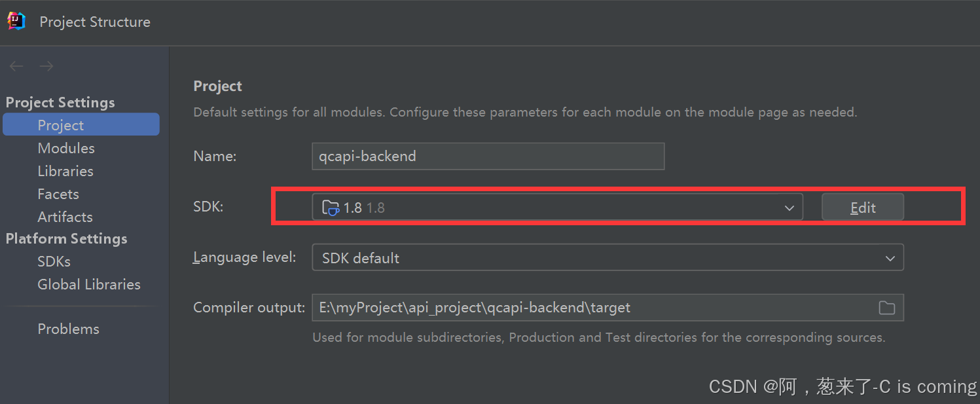
Task: Select Global Libraries item
Action: coord(89,284)
